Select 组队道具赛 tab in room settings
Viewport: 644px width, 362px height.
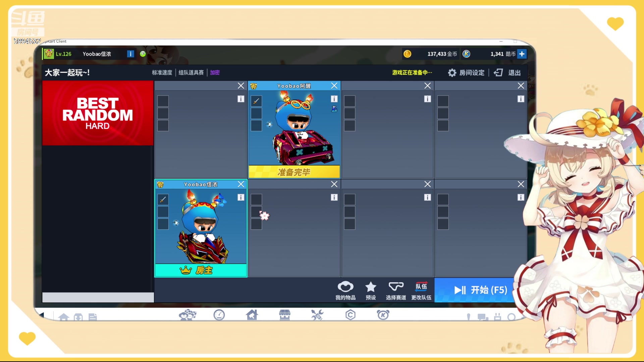(191, 72)
